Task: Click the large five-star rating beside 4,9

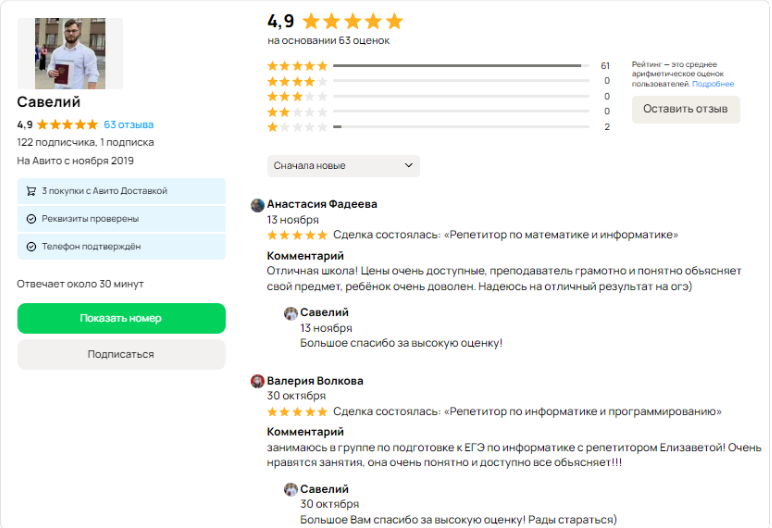Action: pos(353,21)
